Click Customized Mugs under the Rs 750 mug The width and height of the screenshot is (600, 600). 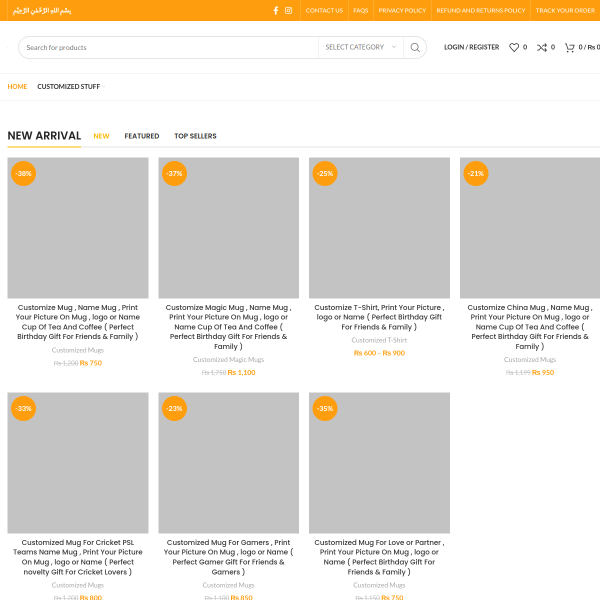tap(78, 350)
